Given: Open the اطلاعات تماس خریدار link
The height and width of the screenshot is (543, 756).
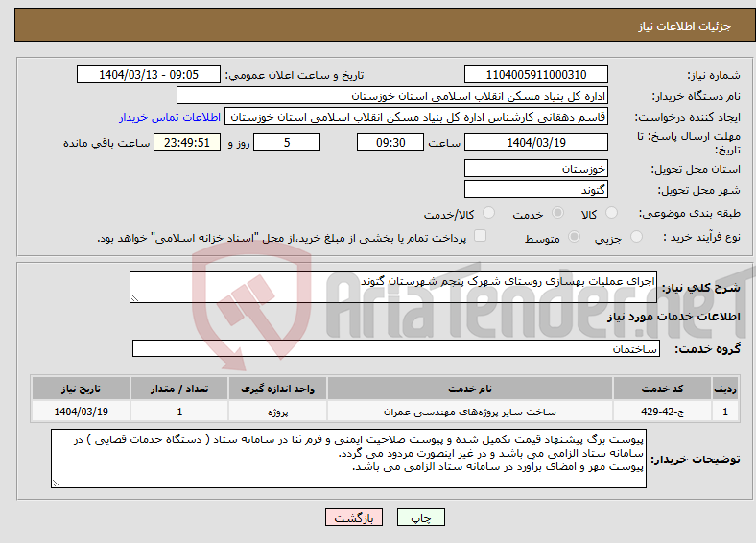Looking at the screenshot, I should (x=170, y=117).
